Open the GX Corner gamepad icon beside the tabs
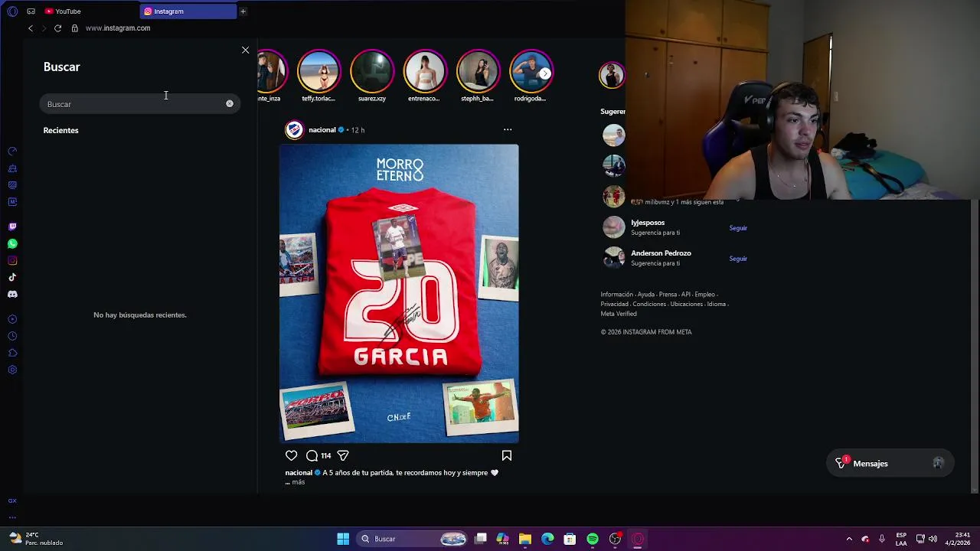This screenshot has width=980, height=551. (x=31, y=11)
